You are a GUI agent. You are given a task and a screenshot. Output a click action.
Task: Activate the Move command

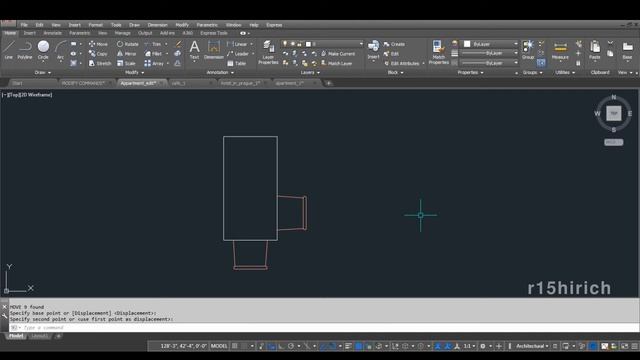[x=98, y=44]
